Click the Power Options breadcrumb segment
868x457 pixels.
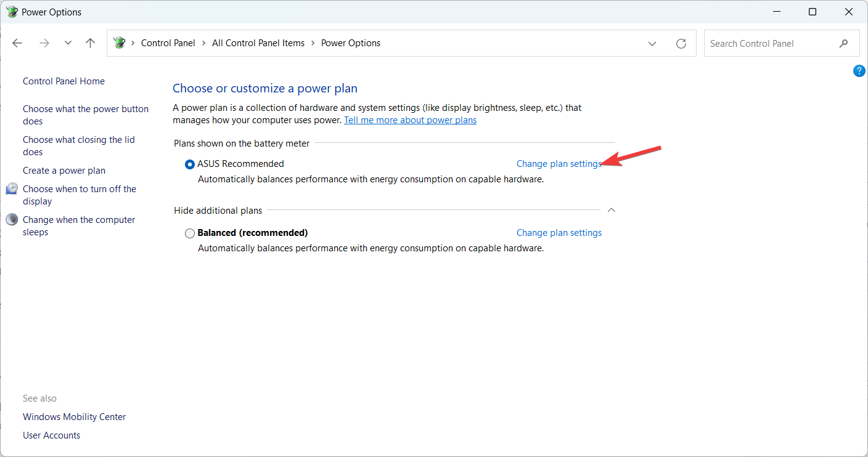[x=351, y=43]
